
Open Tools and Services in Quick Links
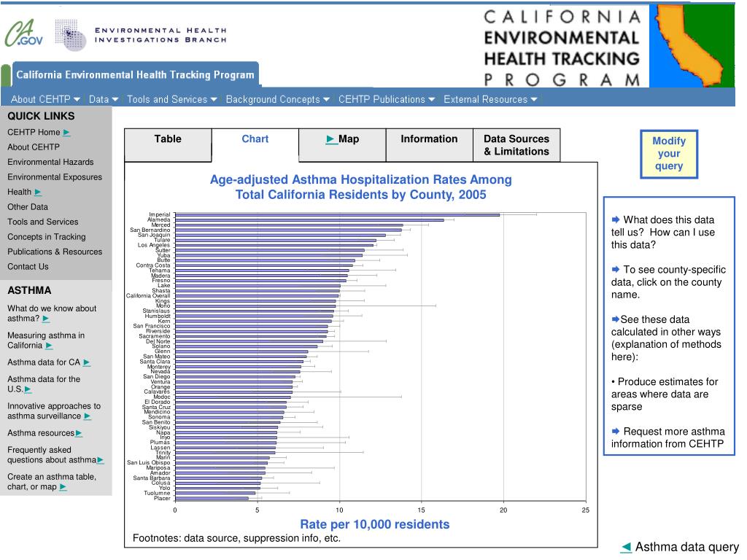click(x=43, y=222)
